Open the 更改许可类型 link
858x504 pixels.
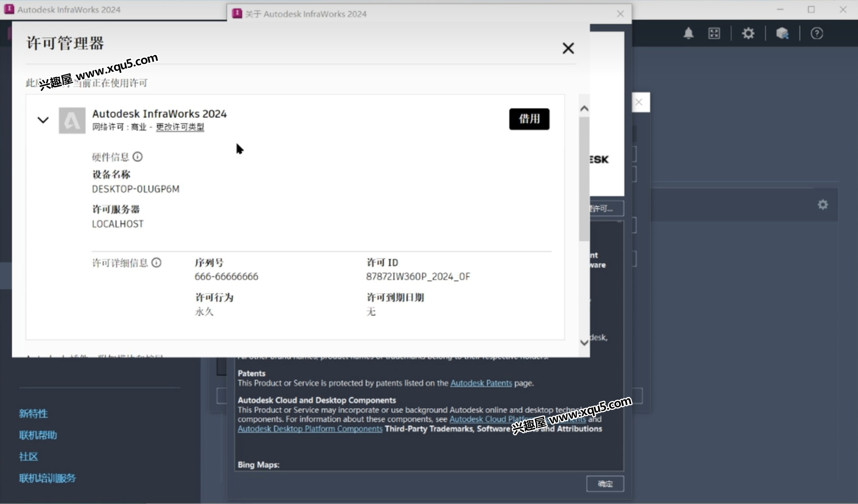(x=180, y=127)
